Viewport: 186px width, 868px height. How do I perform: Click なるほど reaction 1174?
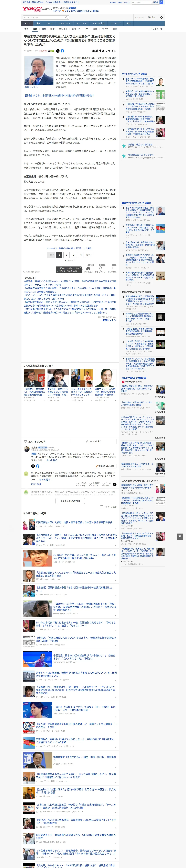[x=94, y=484]
